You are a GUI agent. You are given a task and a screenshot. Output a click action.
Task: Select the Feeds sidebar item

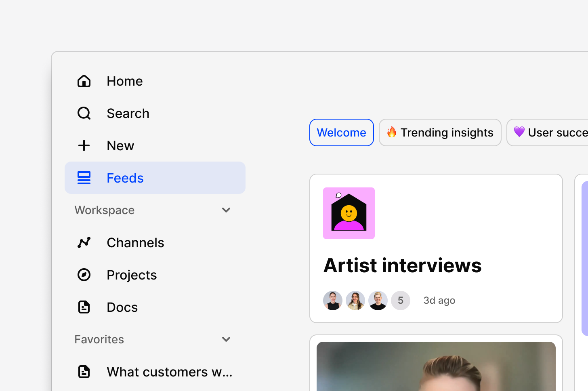tap(155, 178)
